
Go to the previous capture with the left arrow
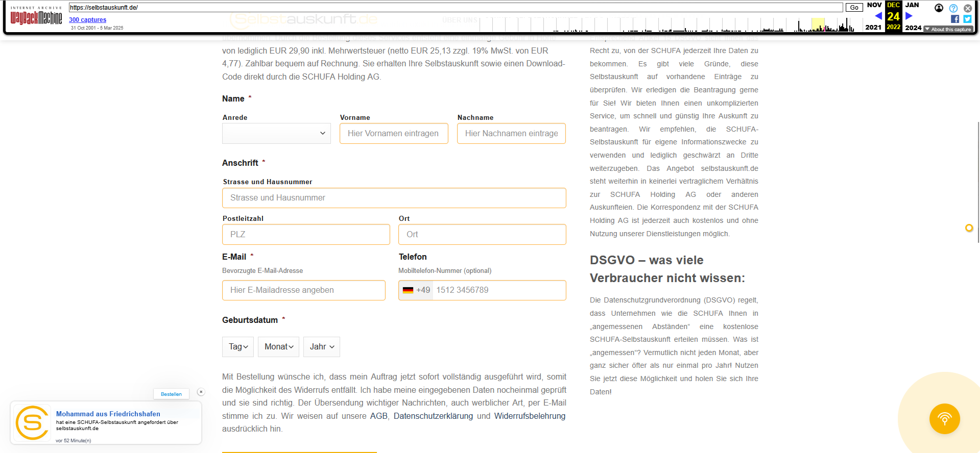878,16
